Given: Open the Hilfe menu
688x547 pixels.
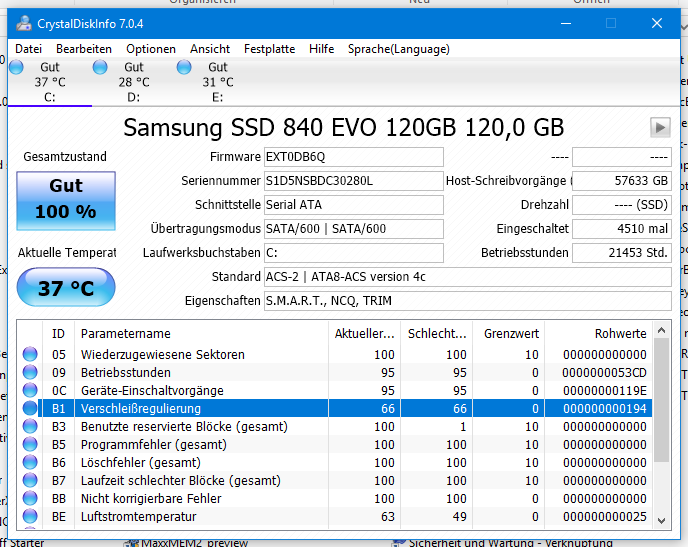Looking at the screenshot, I should pyautogui.click(x=321, y=49).
